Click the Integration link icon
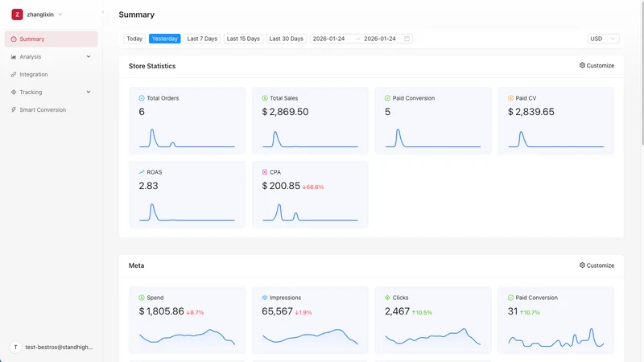Viewport: 644px width, 362px height. tap(14, 74)
